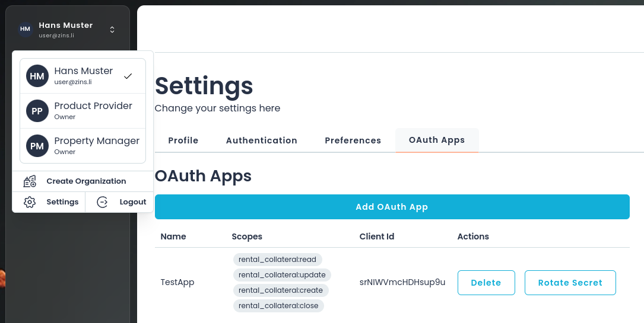Click the TestApp client ID text
This screenshot has height=323, width=644.
(402, 282)
